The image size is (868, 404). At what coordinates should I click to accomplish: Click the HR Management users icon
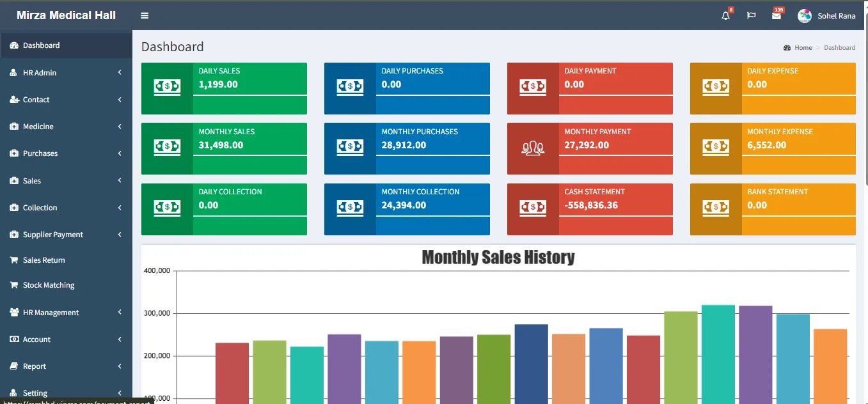[14, 313]
